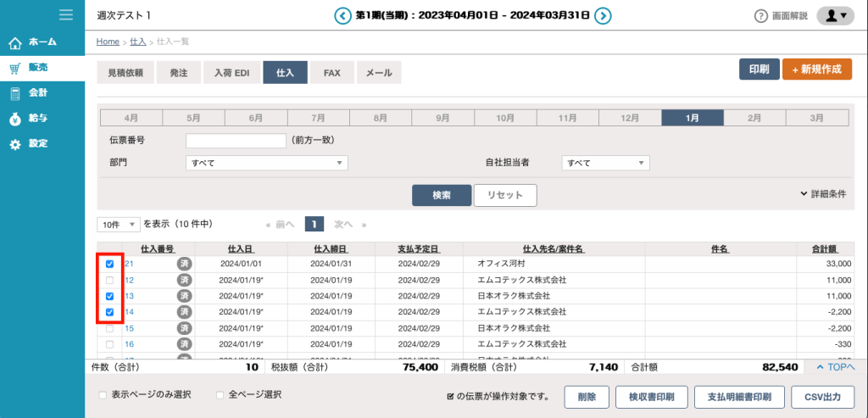Click the 検索 button
The height and width of the screenshot is (418, 868).
click(x=442, y=196)
